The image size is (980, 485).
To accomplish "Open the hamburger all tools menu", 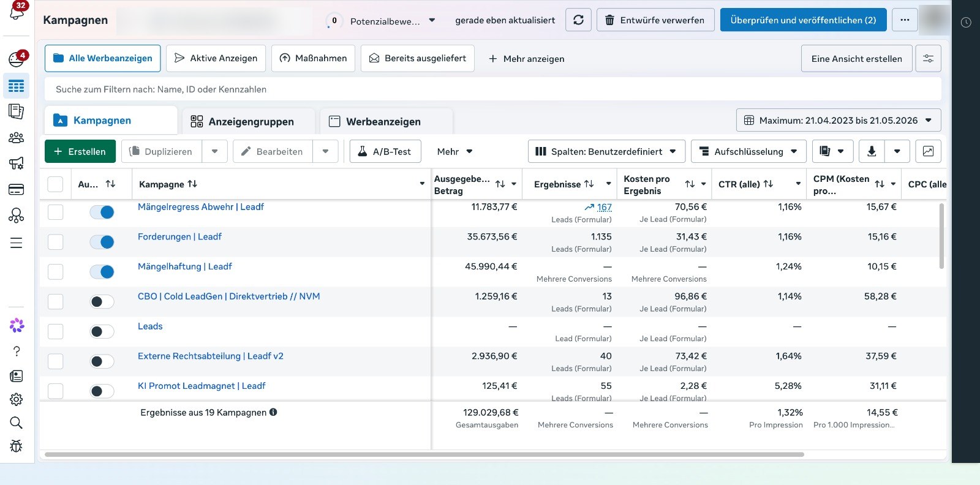I will 17,243.
